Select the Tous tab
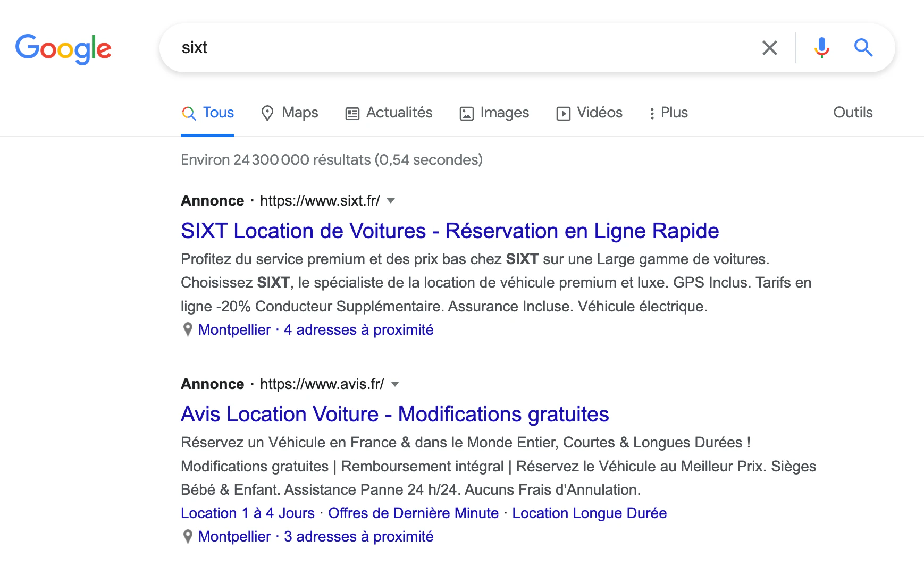The height and width of the screenshot is (575, 924). 208,113
